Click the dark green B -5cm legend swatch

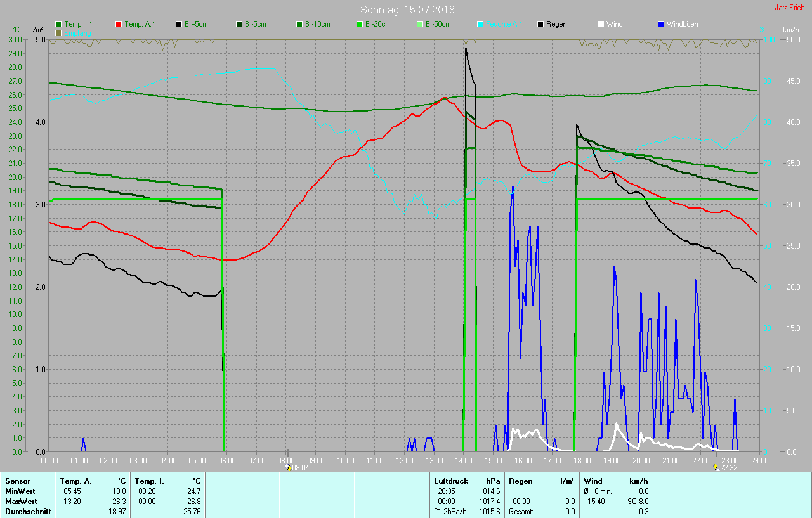[240, 24]
